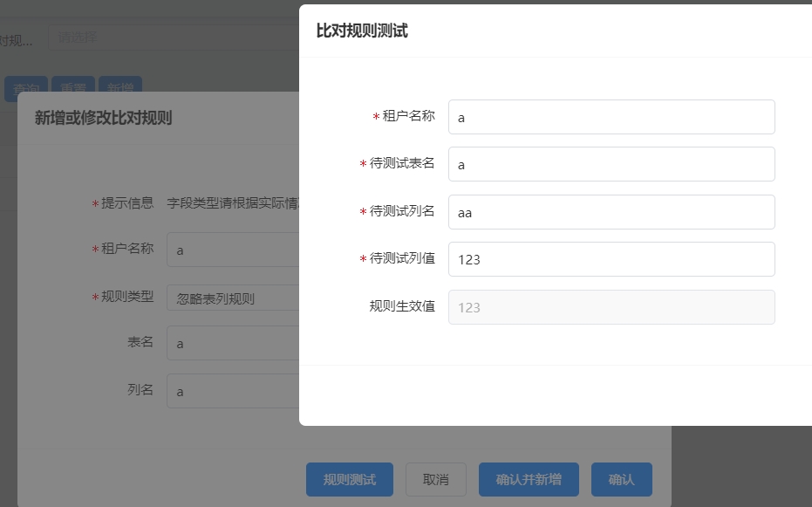
Task: Open the 请选择 dropdown at top
Action: [x=174, y=38]
